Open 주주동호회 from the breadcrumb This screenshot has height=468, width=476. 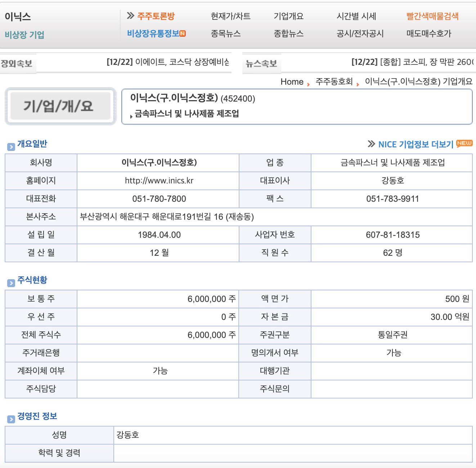(x=334, y=82)
